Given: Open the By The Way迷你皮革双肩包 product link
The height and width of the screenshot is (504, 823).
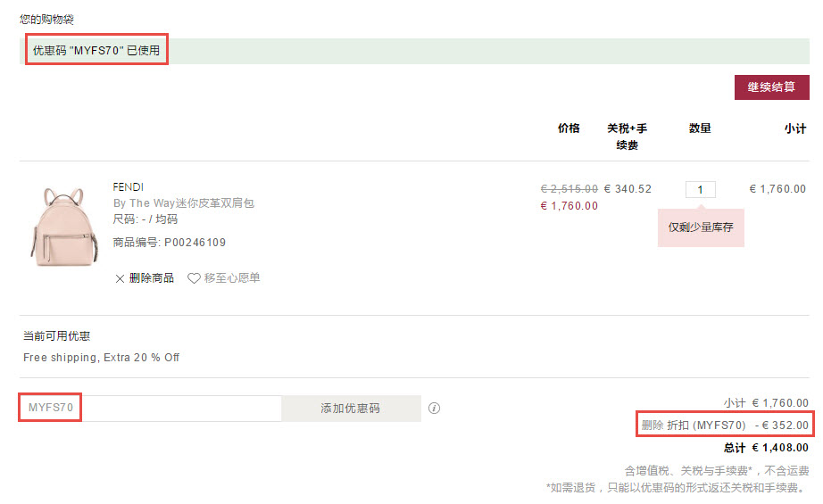Looking at the screenshot, I should [x=184, y=203].
